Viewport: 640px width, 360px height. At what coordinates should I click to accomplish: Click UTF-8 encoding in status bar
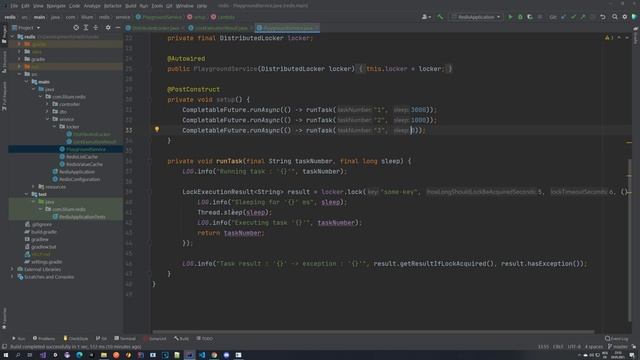573,347
